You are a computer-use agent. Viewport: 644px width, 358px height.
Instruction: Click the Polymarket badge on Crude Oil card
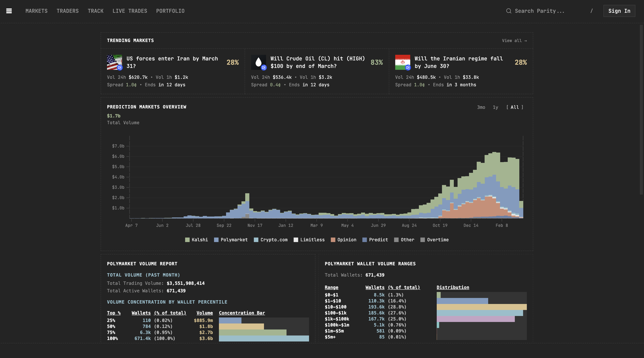click(264, 67)
